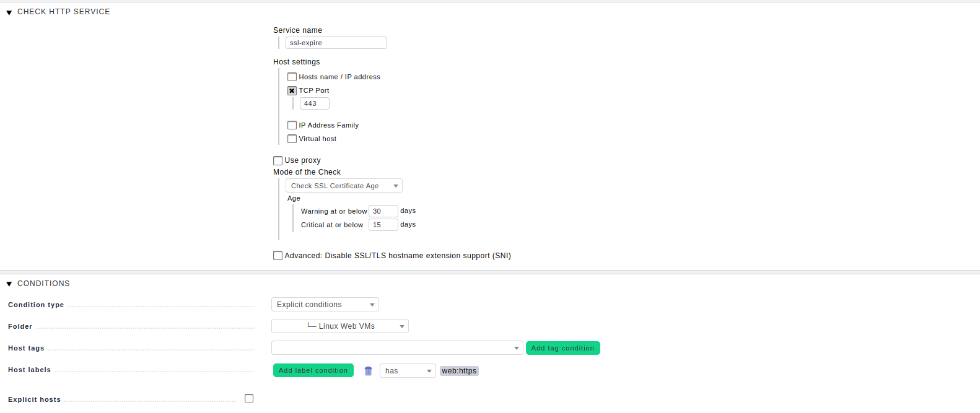
Task: Delete the web:https label condition with the trash icon
Action: tap(368, 371)
